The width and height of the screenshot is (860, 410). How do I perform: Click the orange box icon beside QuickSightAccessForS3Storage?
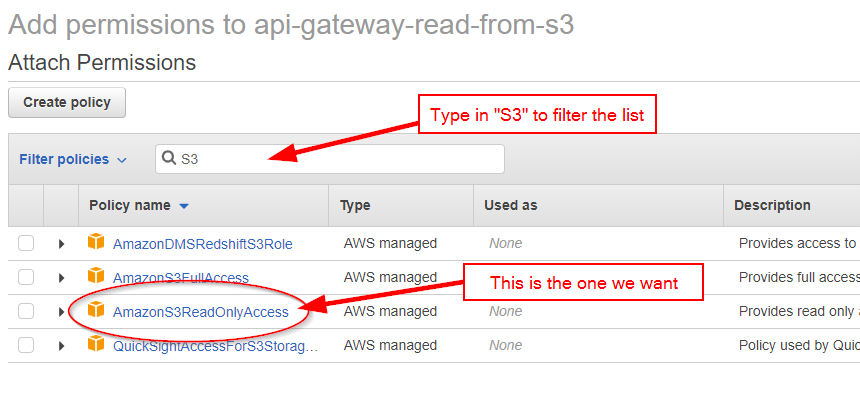pos(96,344)
